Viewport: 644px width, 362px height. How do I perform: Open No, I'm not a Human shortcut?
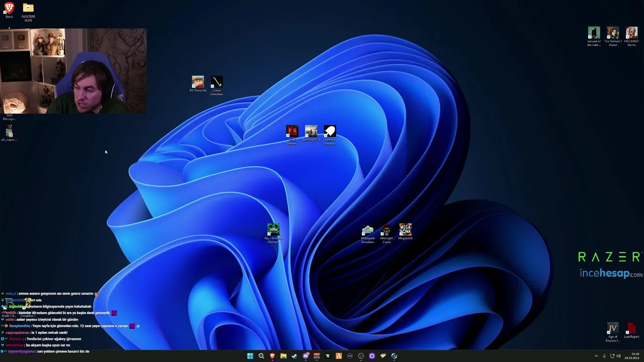click(x=273, y=234)
